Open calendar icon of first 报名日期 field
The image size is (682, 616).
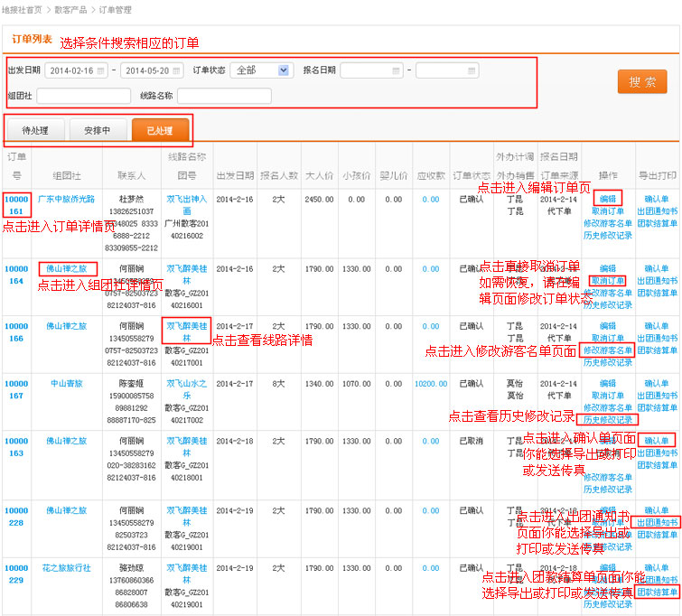pyautogui.click(x=396, y=70)
